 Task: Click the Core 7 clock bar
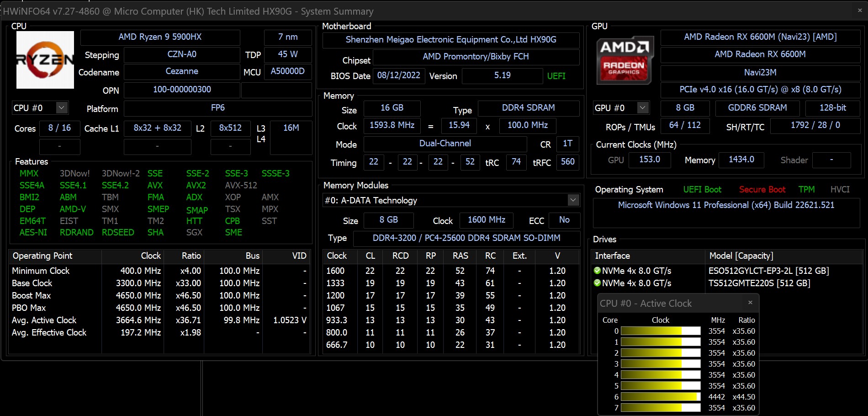[x=661, y=408]
